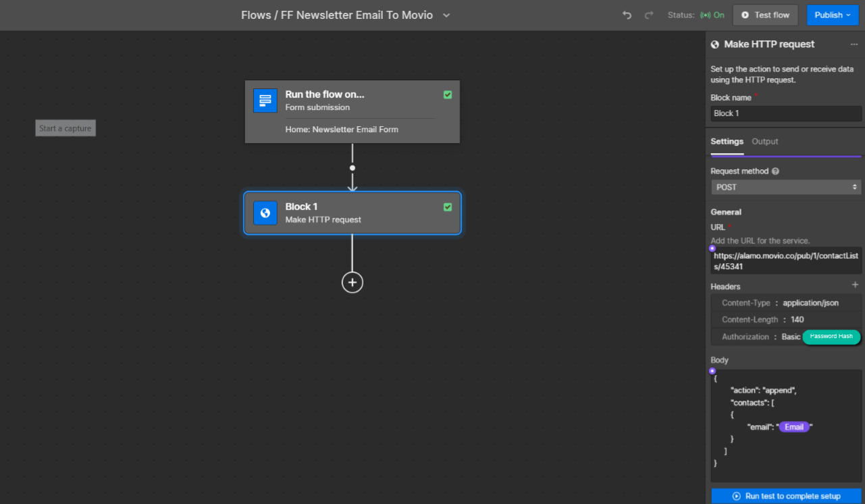
Task: Click the undo arrow icon
Action: click(627, 15)
